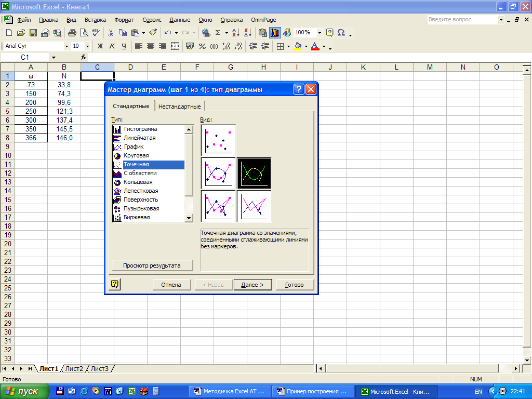This screenshot has width=532, height=399.
Task: Open a file with the Open folder icon
Action: 21,33
